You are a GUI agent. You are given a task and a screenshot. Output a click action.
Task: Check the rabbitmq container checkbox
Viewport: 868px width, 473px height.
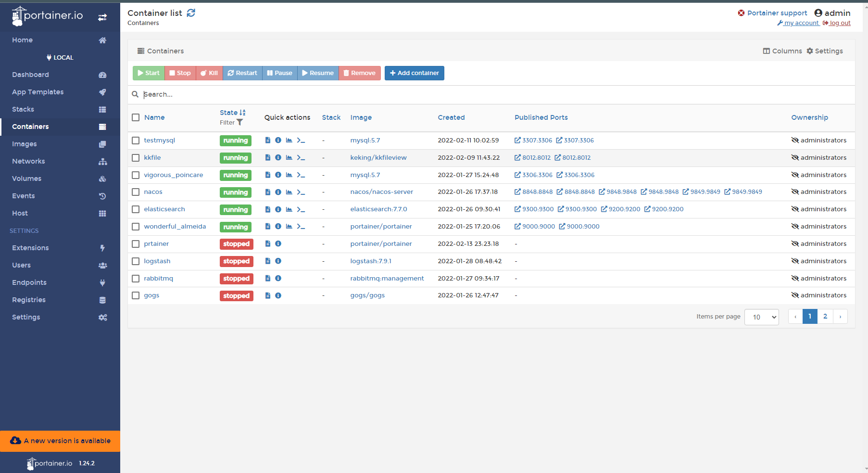coord(136,279)
